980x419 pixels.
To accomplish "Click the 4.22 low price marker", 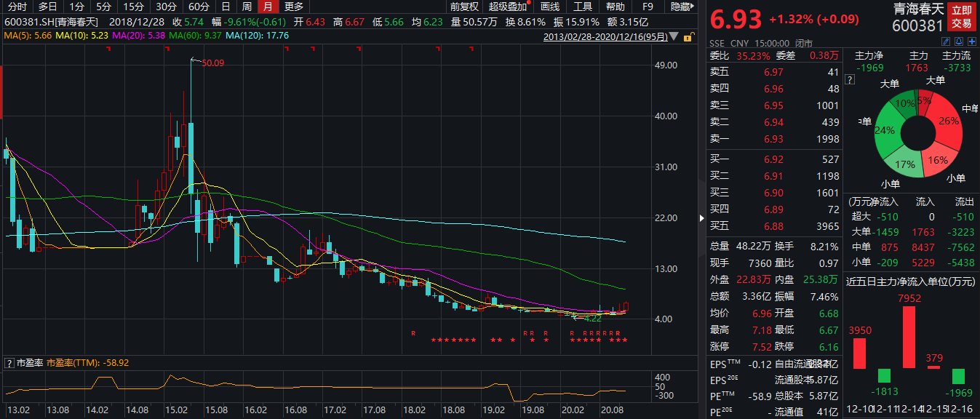I will click(x=593, y=318).
